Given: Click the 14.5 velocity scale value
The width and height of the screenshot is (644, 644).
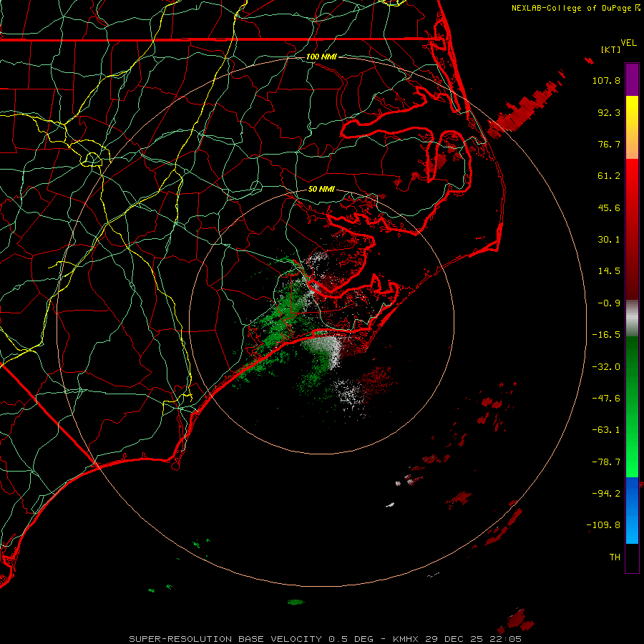Looking at the screenshot, I should pos(609,271).
